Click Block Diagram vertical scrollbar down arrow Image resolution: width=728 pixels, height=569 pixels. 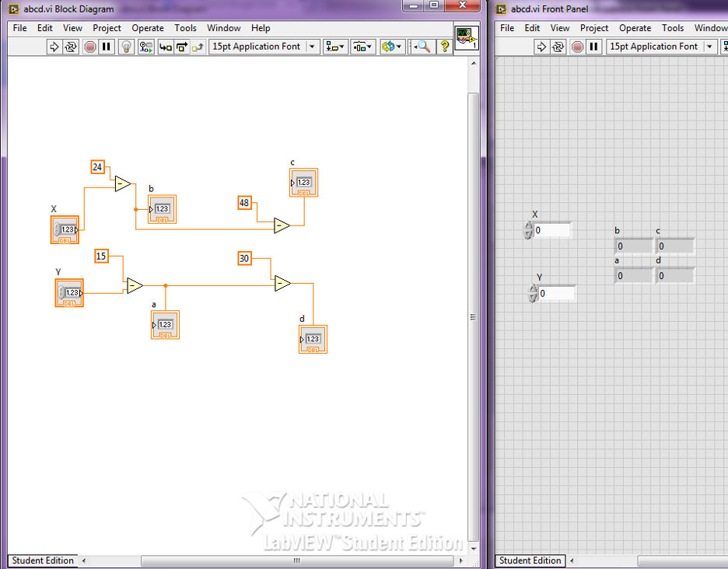point(474,548)
